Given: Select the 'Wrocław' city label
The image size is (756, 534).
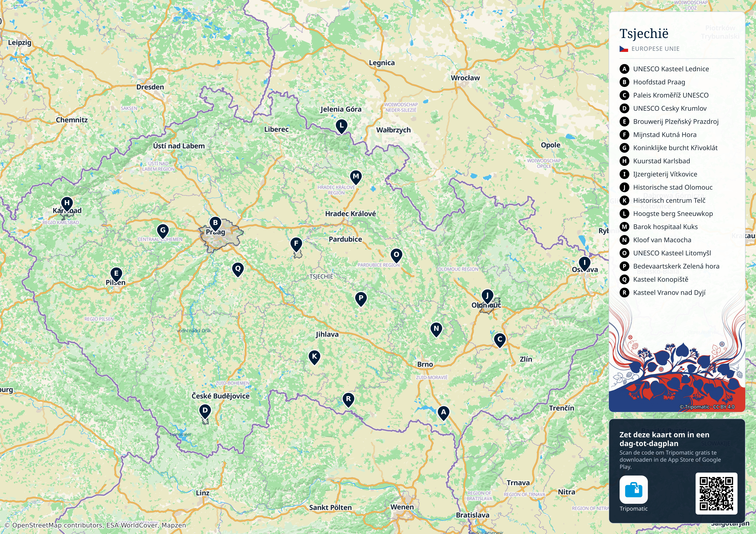Looking at the screenshot, I should point(465,78).
